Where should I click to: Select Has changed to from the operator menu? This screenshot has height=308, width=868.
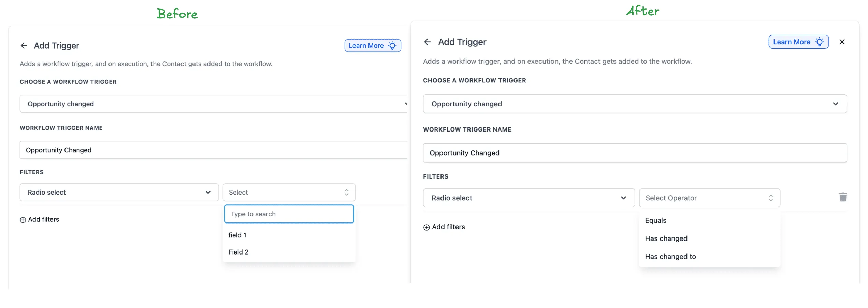[670, 256]
